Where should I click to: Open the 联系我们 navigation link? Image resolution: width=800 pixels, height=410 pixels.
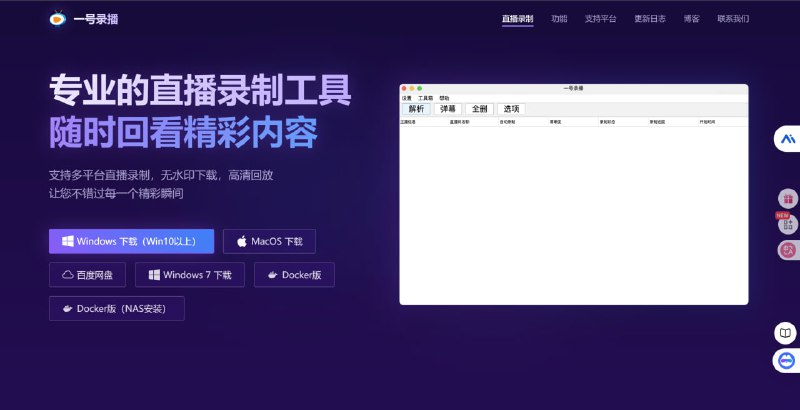coord(732,19)
